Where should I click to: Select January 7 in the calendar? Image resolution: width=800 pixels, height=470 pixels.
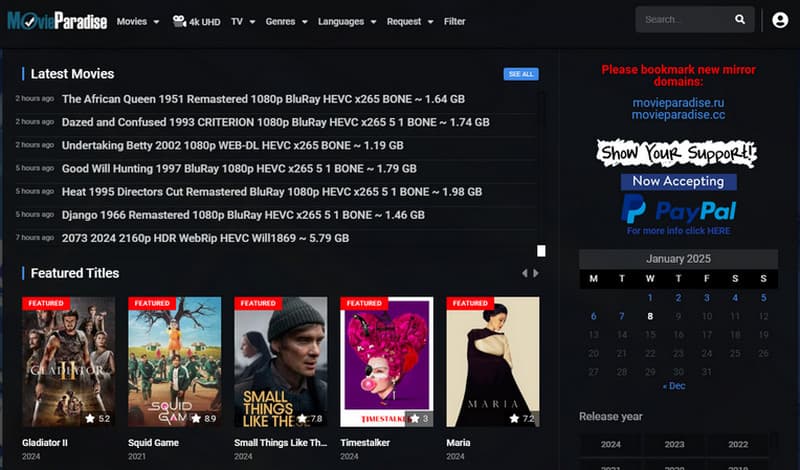[x=622, y=316]
